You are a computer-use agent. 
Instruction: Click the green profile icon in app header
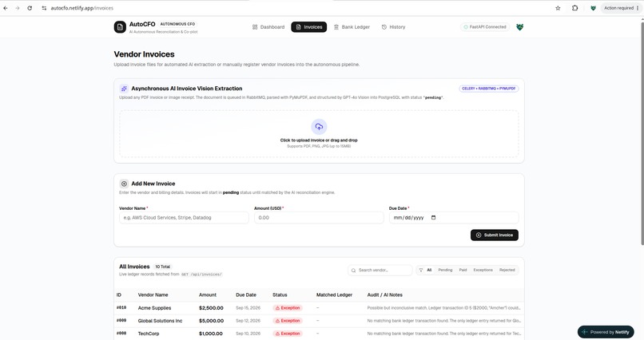coord(519,27)
